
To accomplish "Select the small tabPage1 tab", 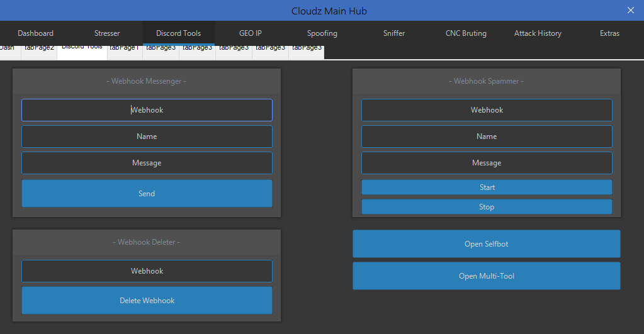I will 125,51.
